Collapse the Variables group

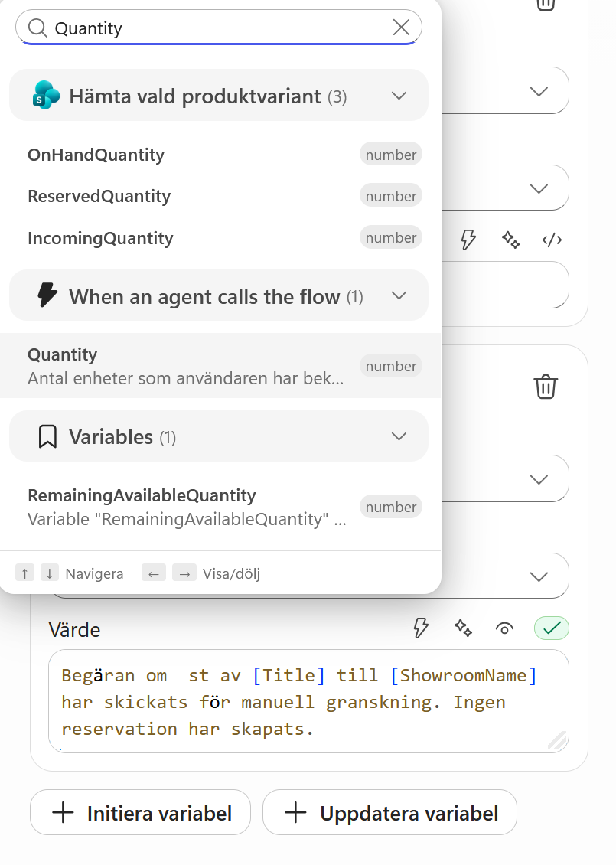coord(219,436)
